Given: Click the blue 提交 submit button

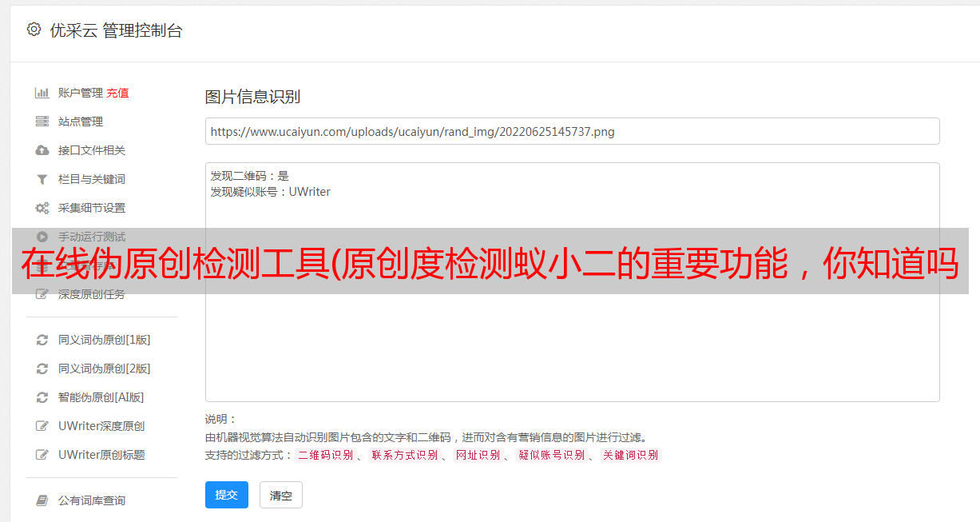Looking at the screenshot, I should pyautogui.click(x=227, y=495).
